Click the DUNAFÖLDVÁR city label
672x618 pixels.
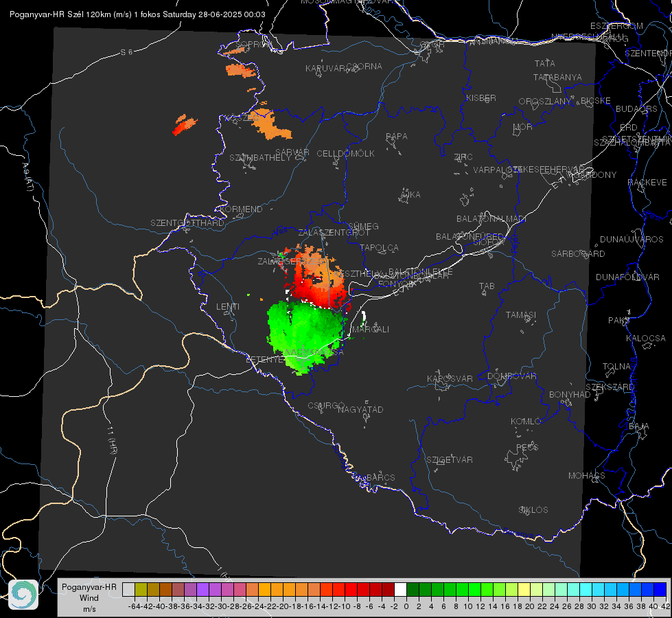[627, 277]
